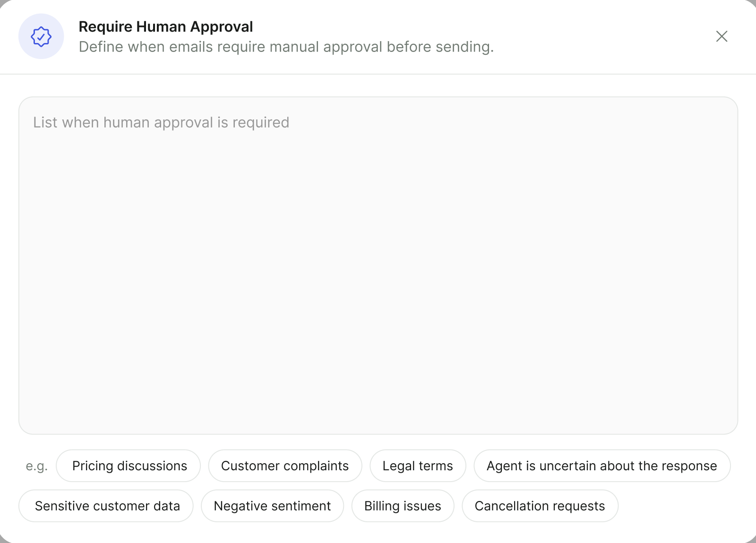Add the Pricing discussions suggestion
Viewport: 756px width, 543px height.
point(129,466)
